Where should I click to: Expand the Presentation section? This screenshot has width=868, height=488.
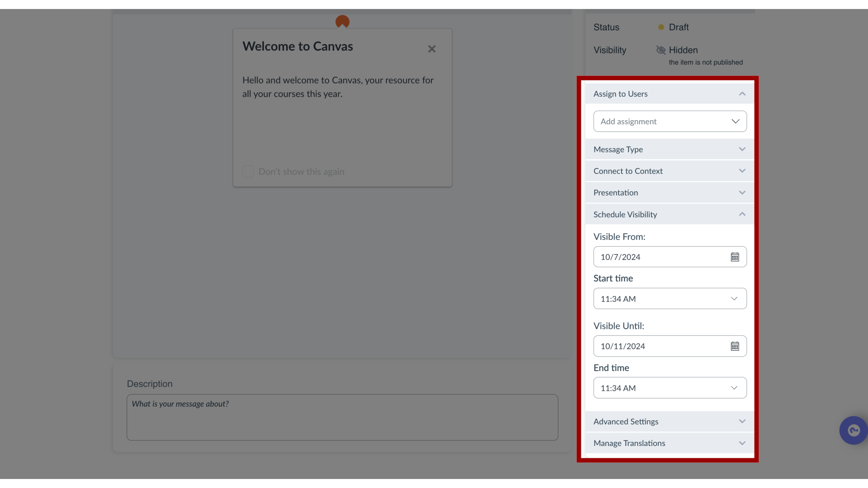coord(669,192)
